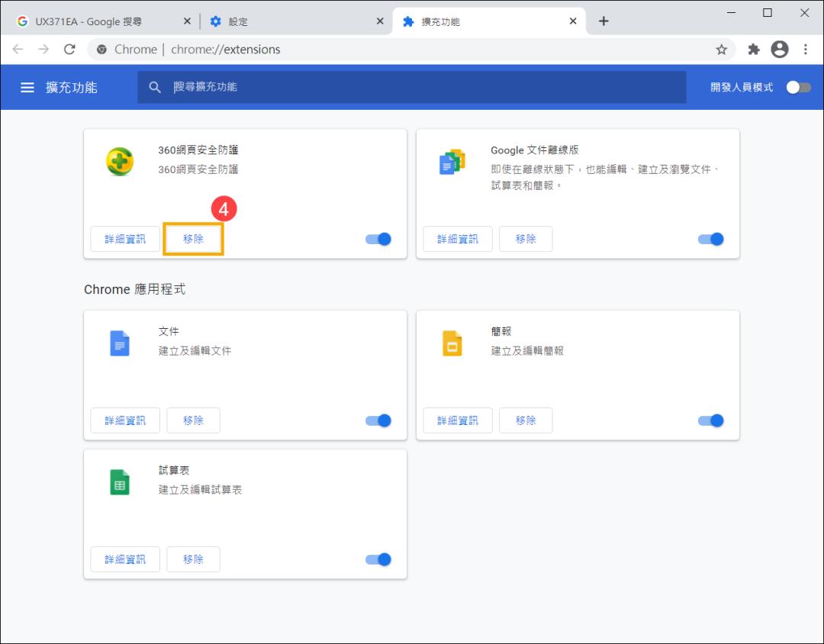Turn off the 試算表 app toggle
824x644 pixels.
pyautogui.click(x=378, y=559)
